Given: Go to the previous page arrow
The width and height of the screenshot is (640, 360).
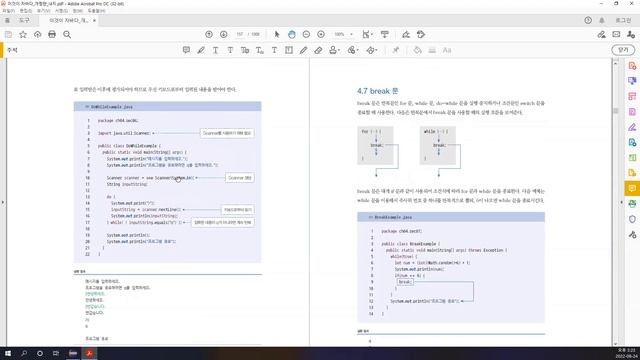Looking at the screenshot, I should coord(209,34).
